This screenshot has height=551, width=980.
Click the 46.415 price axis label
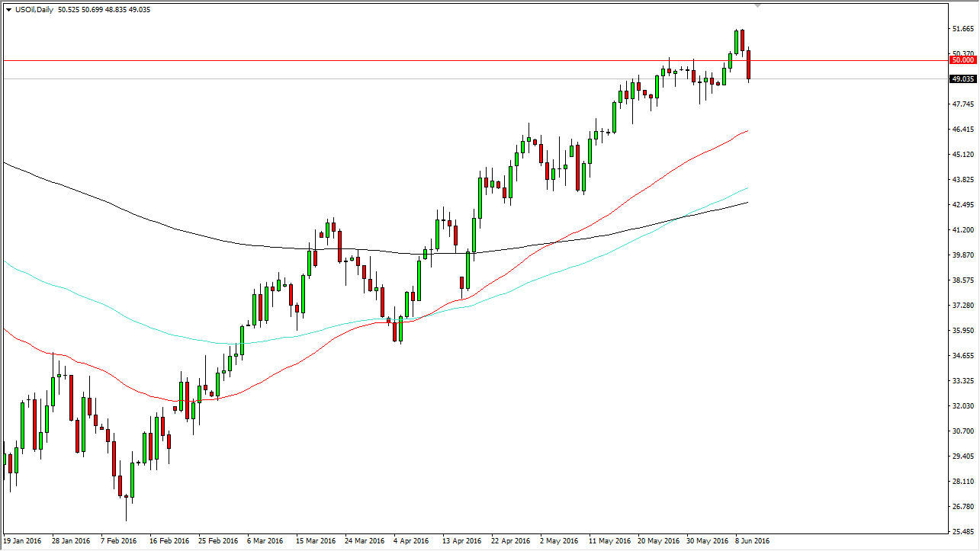(x=964, y=130)
